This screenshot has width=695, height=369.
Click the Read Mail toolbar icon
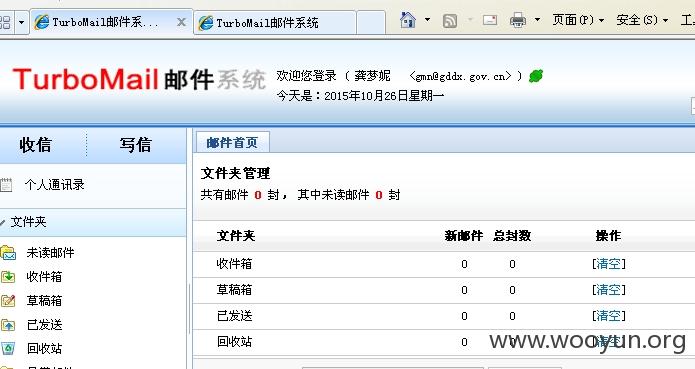490,20
